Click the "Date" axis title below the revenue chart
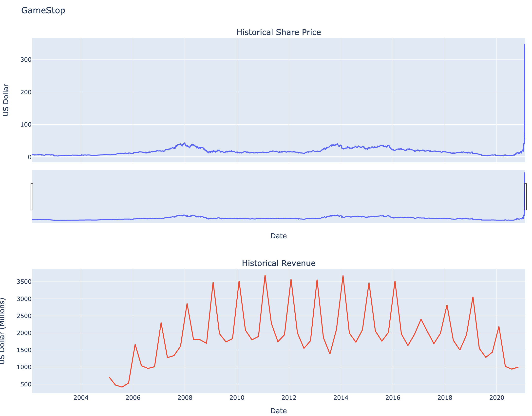This screenshot has width=532, height=416. (279, 411)
